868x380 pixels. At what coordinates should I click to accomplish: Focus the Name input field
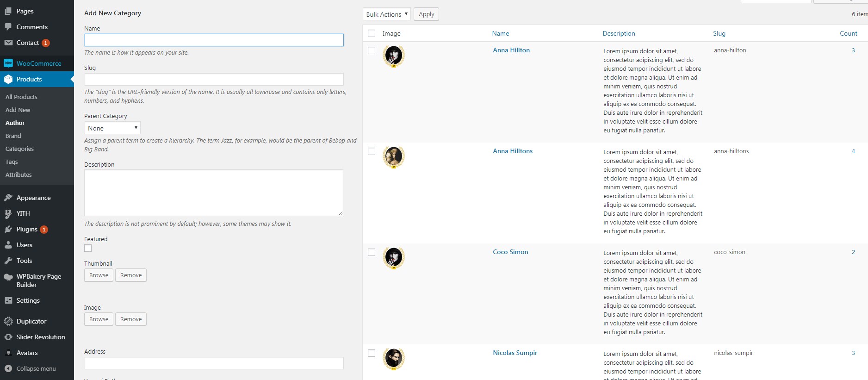[x=214, y=40]
